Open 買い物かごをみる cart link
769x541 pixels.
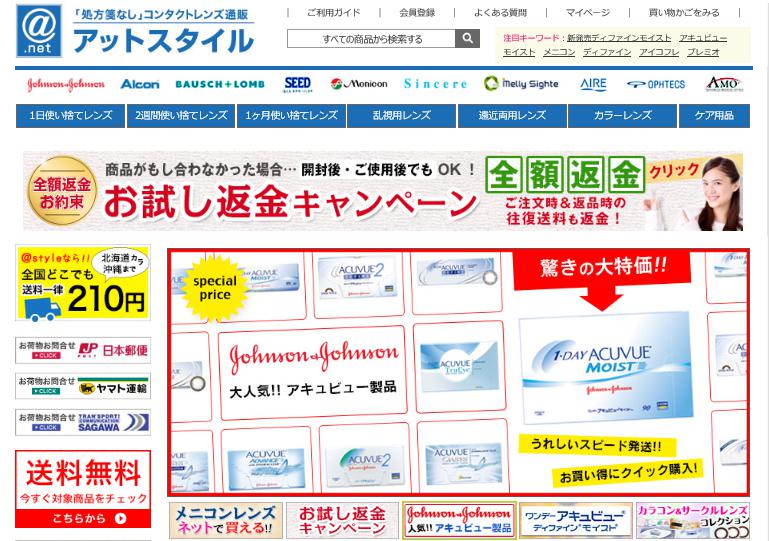684,13
